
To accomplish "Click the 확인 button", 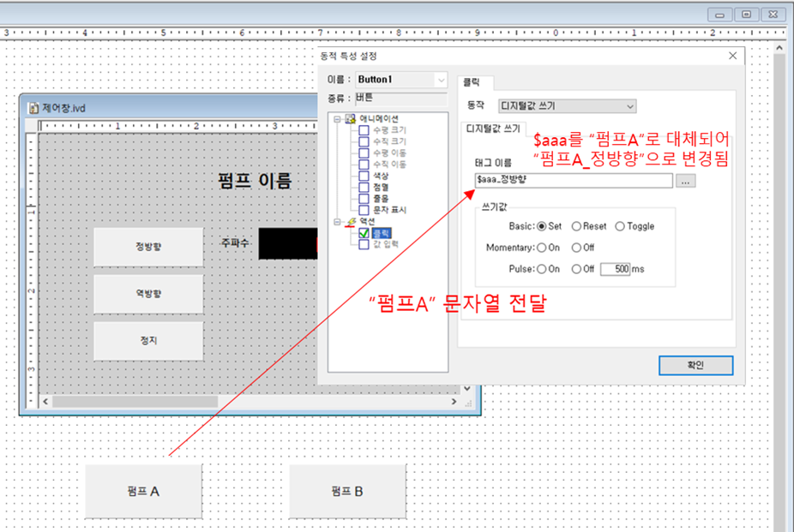I will pyautogui.click(x=695, y=365).
